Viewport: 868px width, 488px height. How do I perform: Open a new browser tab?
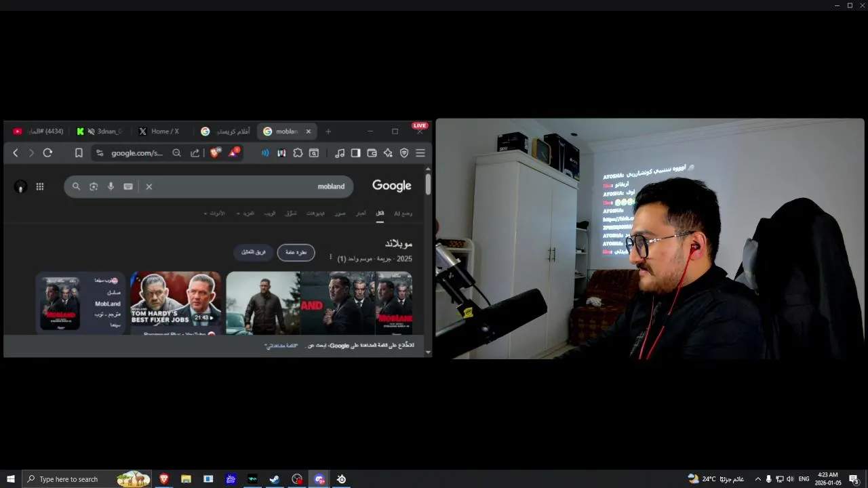328,131
